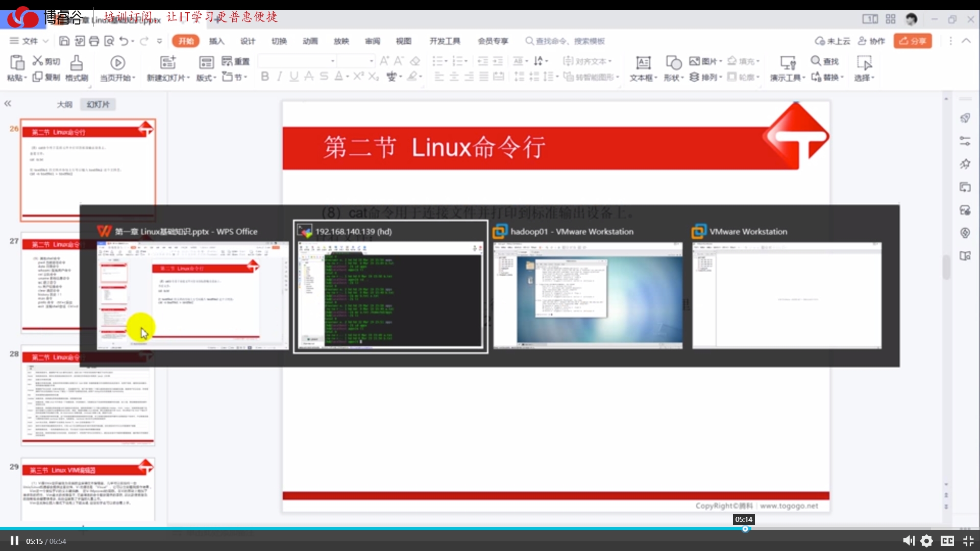
Task: Open the font color dropdown arrow
Action: click(x=347, y=77)
